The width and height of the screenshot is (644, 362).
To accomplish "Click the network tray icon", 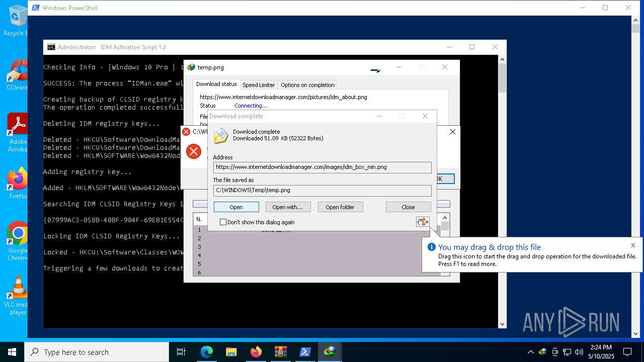I will click(567, 352).
